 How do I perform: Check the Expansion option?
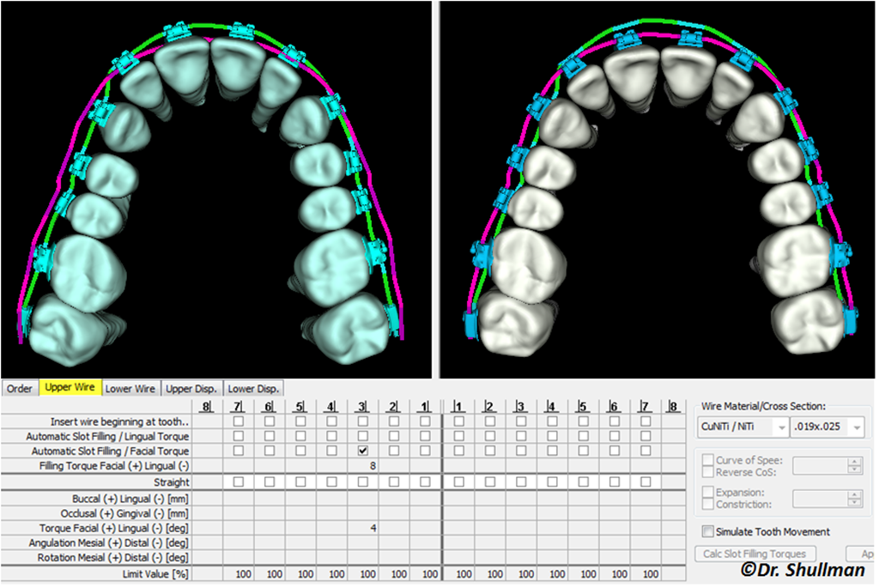[x=708, y=492]
